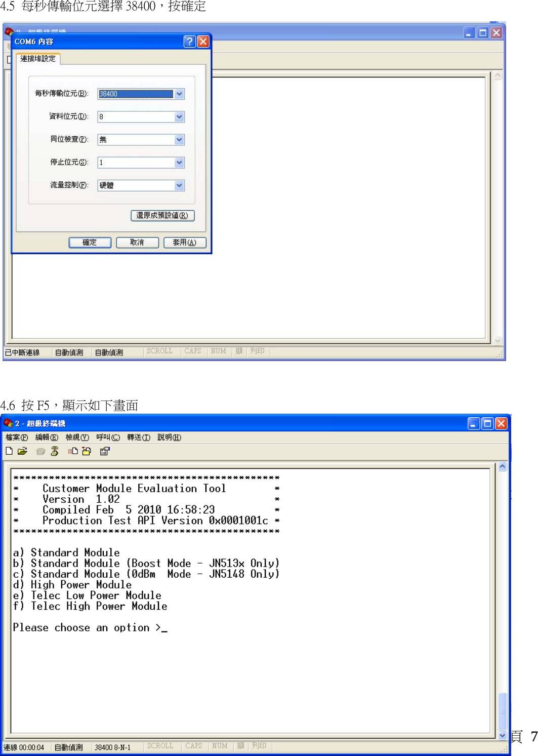Click the Send file toolbar icon

(73, 451)
